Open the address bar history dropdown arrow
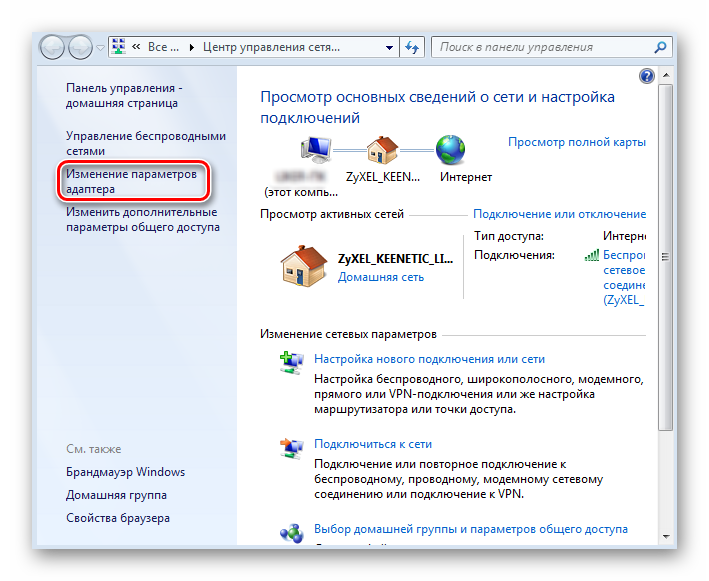This screenshot has width=709, height=581. click(x=389, y=47)
